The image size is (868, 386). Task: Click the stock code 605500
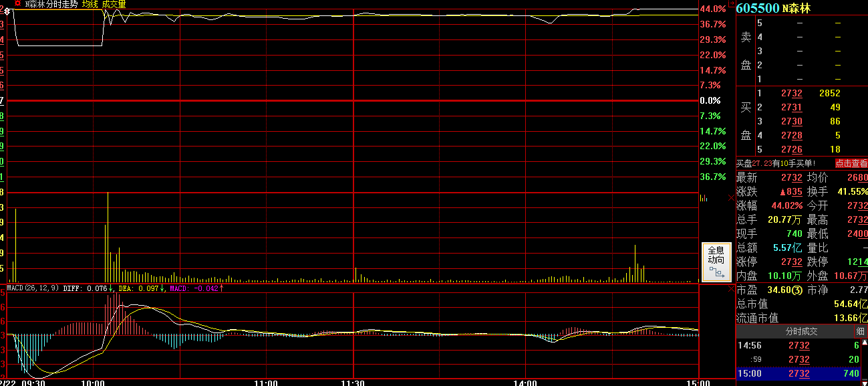click(758, 8)
